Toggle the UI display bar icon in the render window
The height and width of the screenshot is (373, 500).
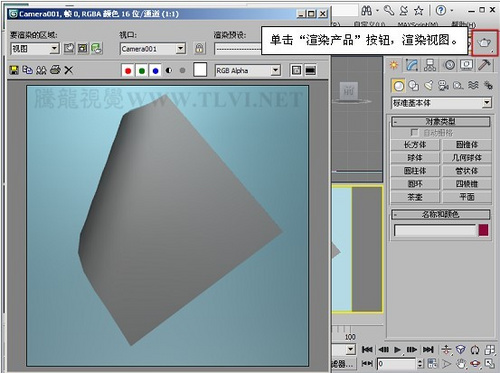(310, 70)
